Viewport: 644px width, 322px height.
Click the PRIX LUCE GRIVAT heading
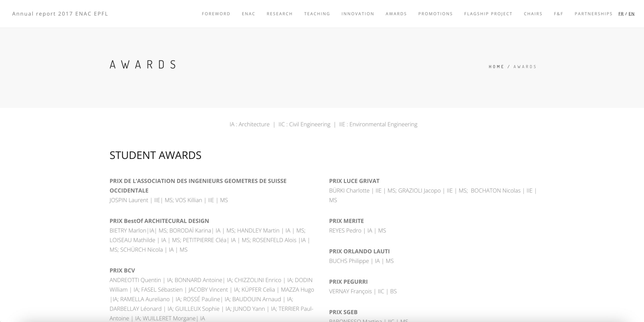pos(354,181)
